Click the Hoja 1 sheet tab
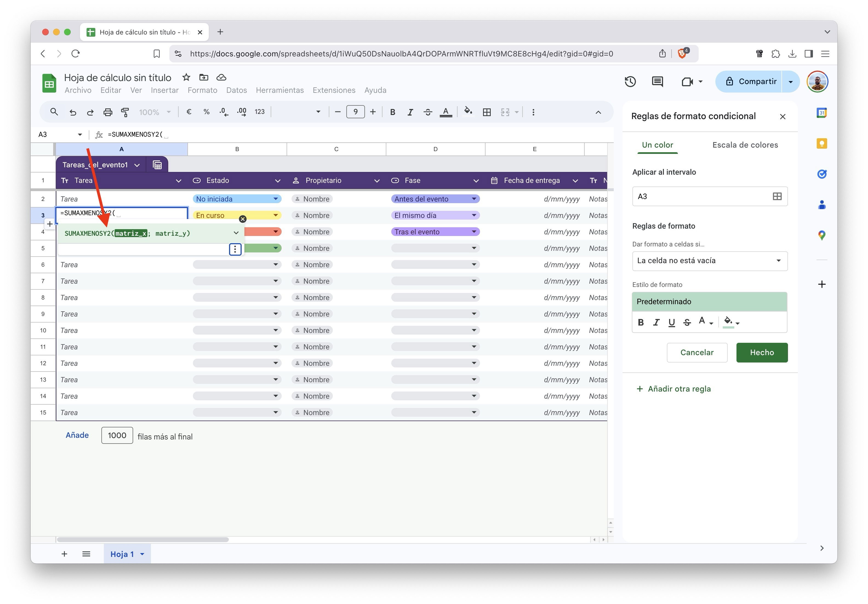The height and width of the screenshot is (604, 868). (127, 554)
